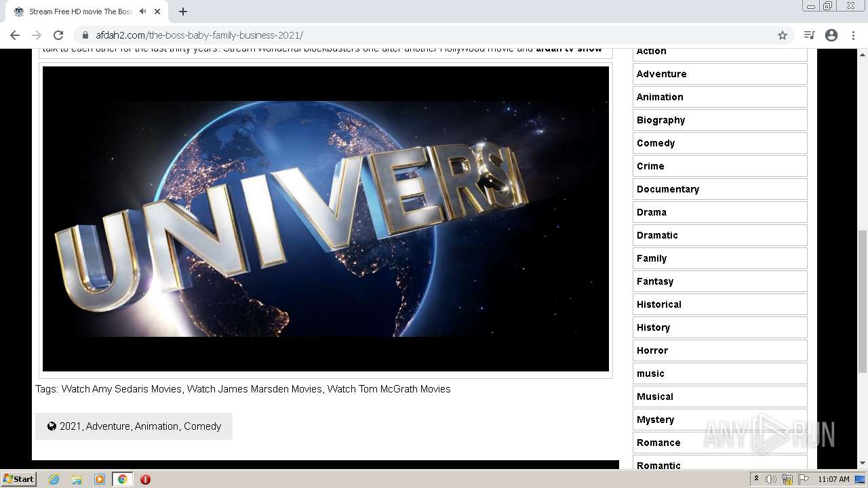Open Adventure link below the video
This screenshot has height=488, width=868.
click(108, 426)
